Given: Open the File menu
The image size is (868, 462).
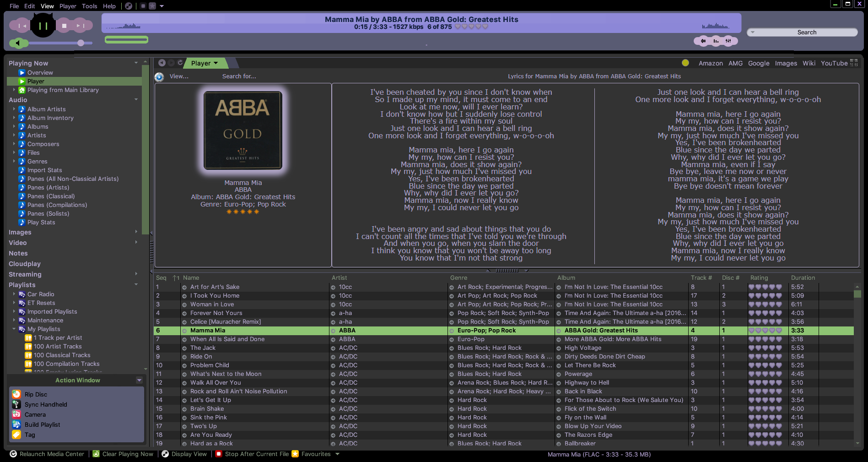Looking at the screenshot, I should (x=14, y=6).
